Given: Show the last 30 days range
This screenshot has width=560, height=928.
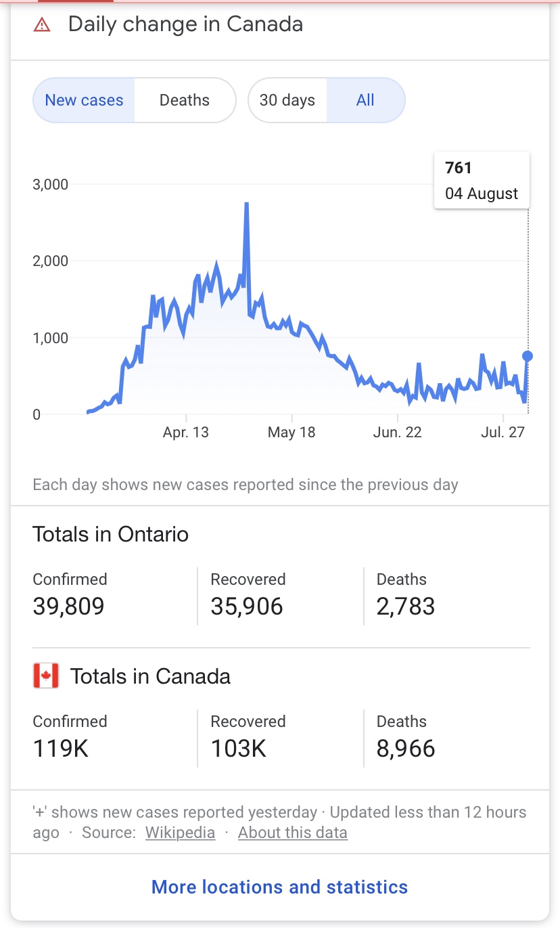Looking at the screenshot, I should pyautogui.click(x=287, y=101).
